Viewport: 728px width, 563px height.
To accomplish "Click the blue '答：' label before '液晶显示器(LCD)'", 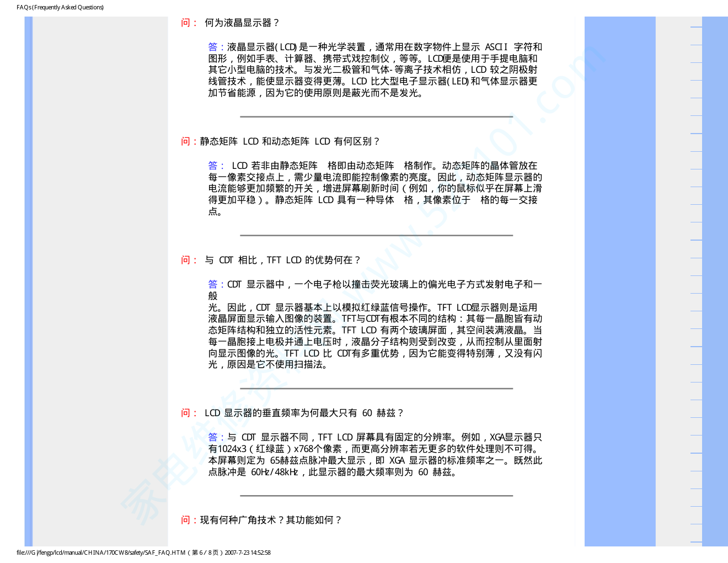I will click(216, 47).
